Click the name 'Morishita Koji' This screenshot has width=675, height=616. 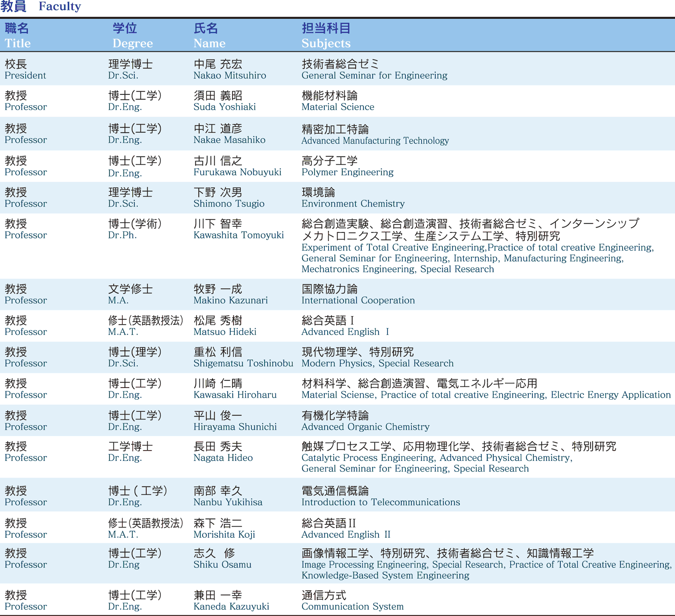224,535
